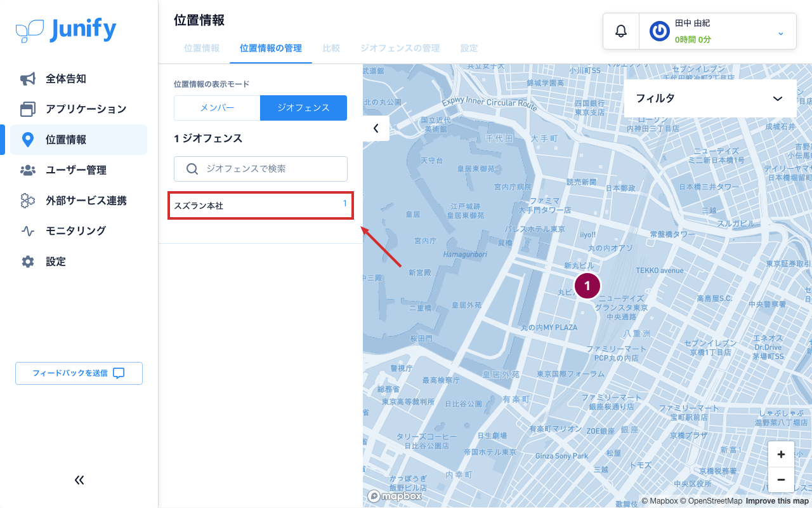Image resolution: width=812 pixels, height=508 pixels.
Task: Open notifications bell
Action: coord(621,31)
